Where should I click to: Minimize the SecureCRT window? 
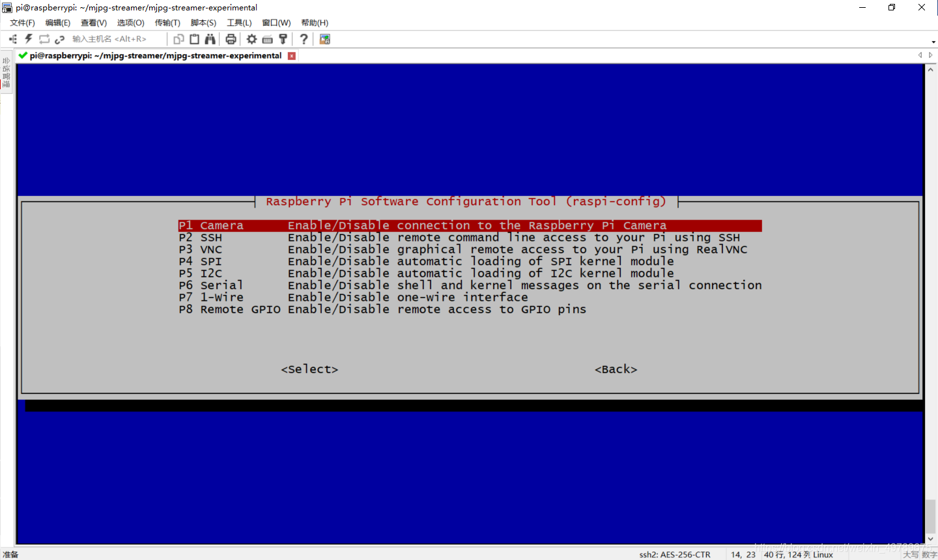click(x=862, y=8)
